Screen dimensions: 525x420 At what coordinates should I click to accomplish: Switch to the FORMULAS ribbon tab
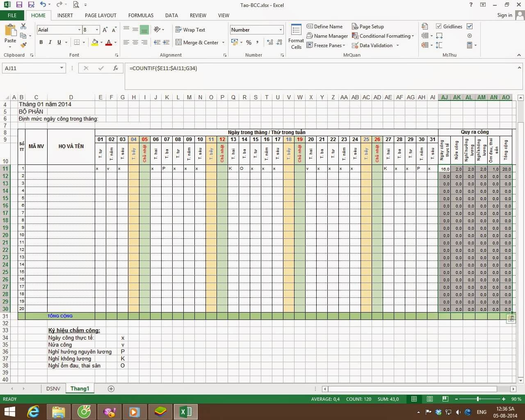(141, 16)
